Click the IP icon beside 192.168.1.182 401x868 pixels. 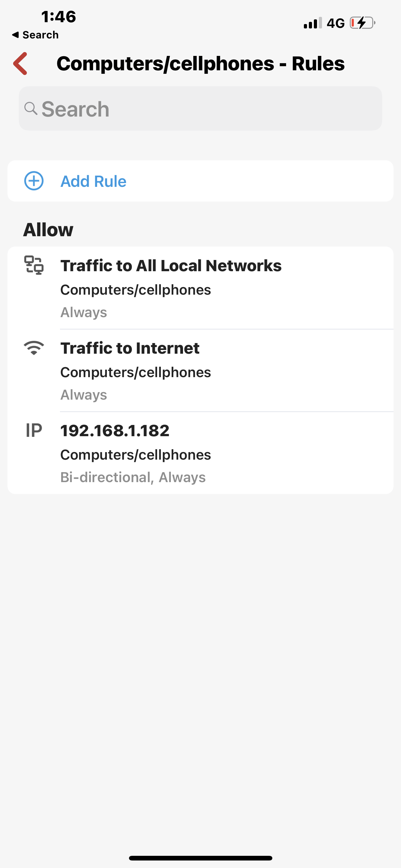point(34,430)
